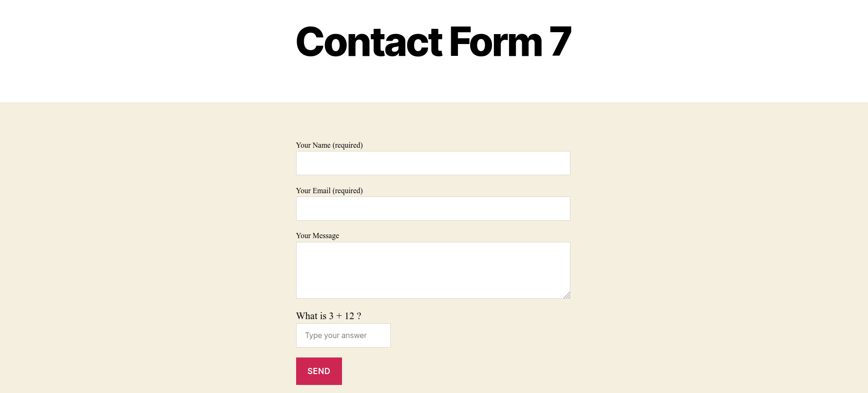The image size is (868, 393).
Task: Click the 'Your Name (required)' label
Action: click(x=329, y=145)
